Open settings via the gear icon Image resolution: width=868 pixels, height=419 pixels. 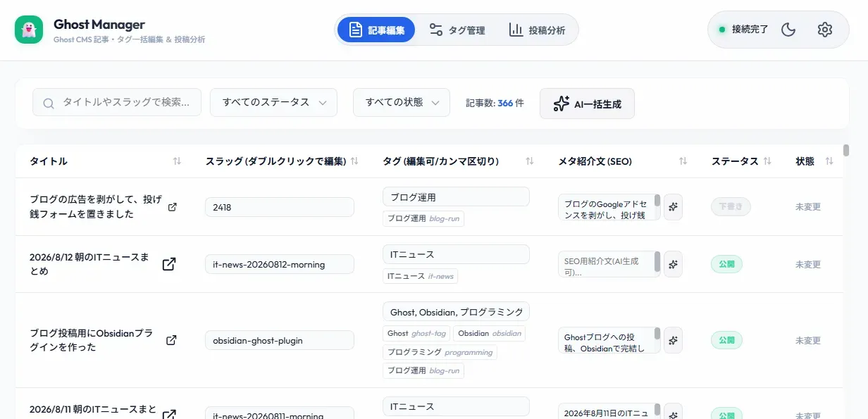point(825,30)
